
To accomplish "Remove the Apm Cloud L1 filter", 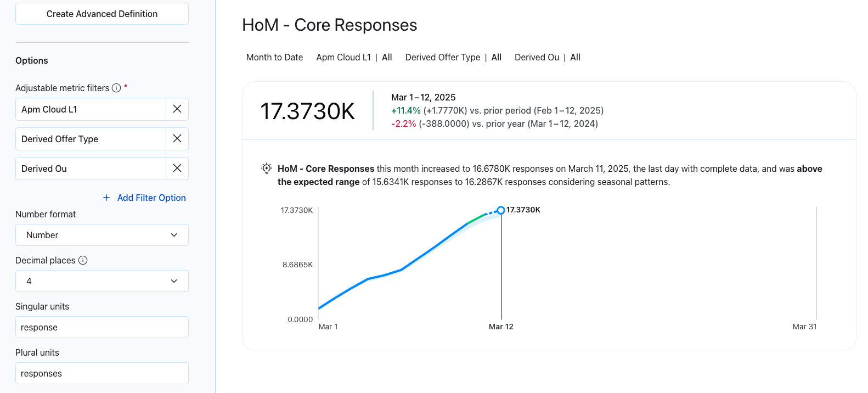I will (177, 109).
